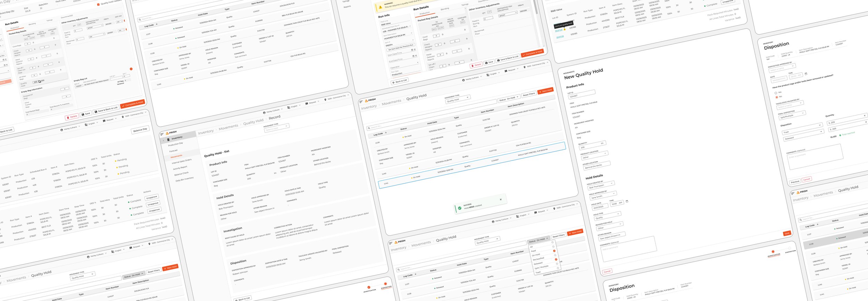The image size is (868, 301).
Task: Click the back chevron left of Inventory sidebar header
Action: point(163,140)
